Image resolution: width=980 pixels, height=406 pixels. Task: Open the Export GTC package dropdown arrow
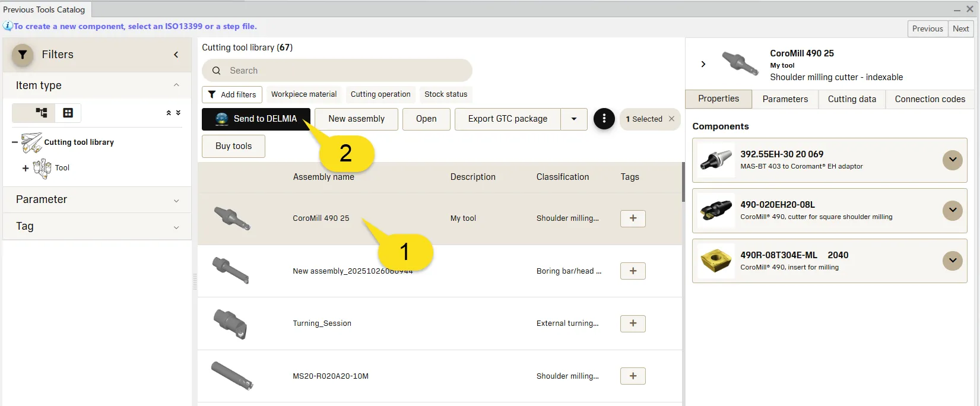pyautogui.click(x=574, y=119)
